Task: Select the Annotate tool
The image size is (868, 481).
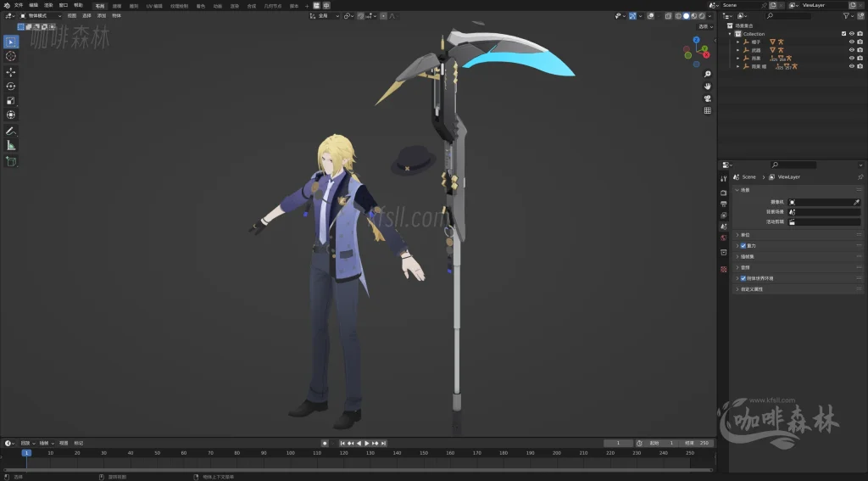Action: pyautogui.click(x=10, y=131)
